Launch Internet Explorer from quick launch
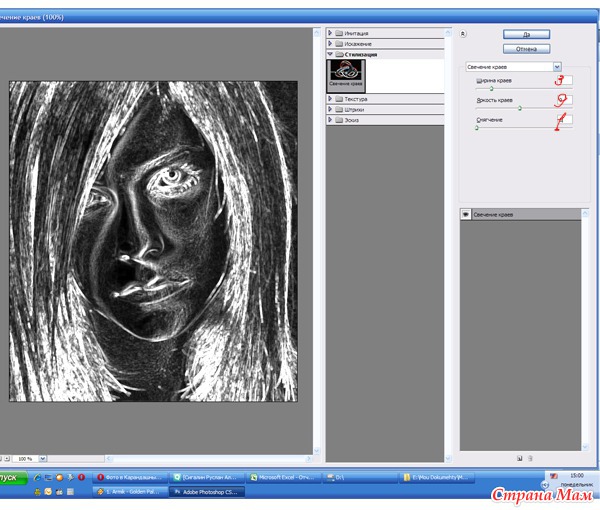The height and width of the screenshot is (510, 600). pos(37,477)
